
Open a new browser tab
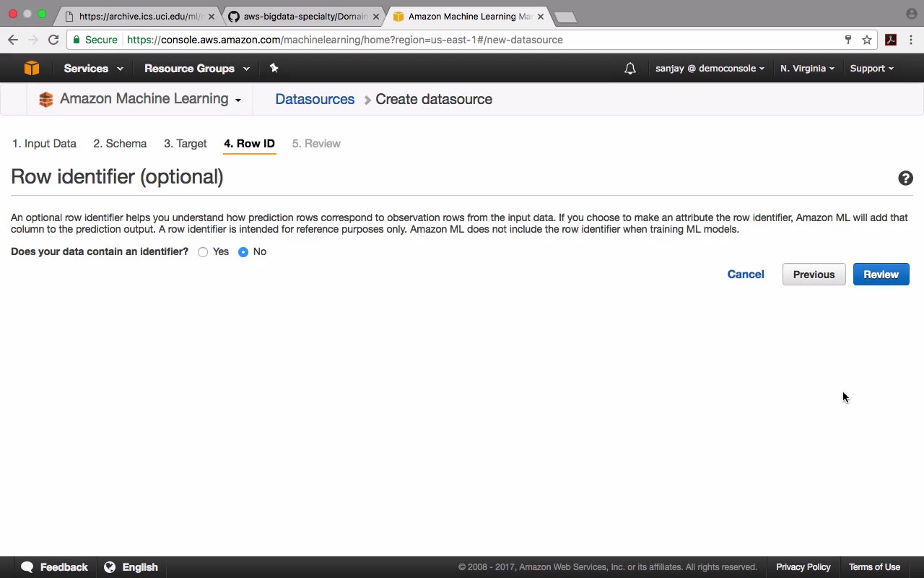565,17
